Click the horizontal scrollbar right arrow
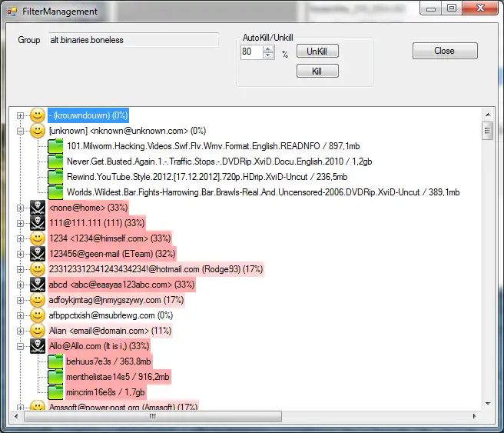Image resolution: width=504 pixels, height=433 pixels. tap(474, 416)
